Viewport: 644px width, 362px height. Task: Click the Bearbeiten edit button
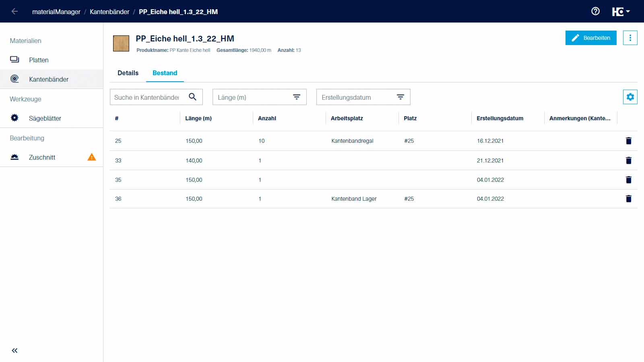click(x=590, y=38)
